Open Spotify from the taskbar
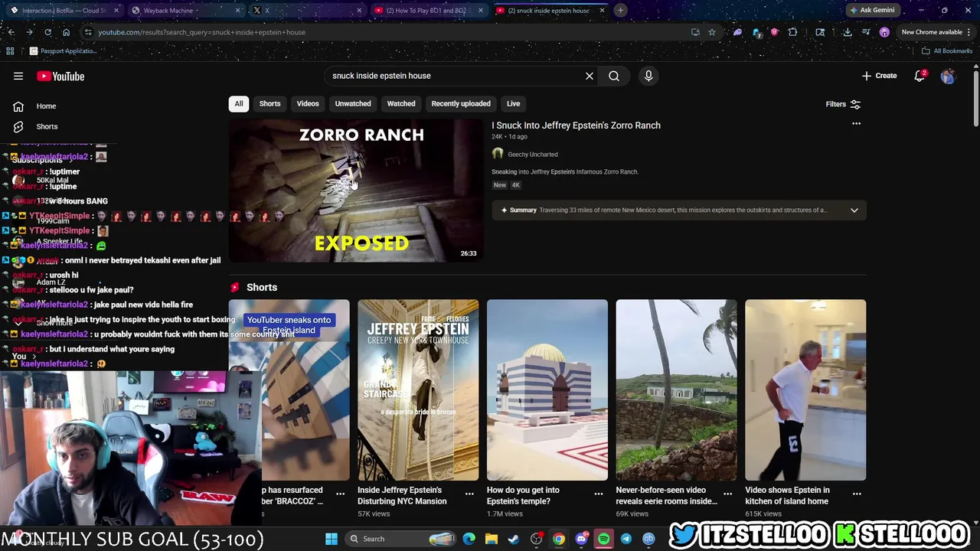 click(x=604, y=539)
